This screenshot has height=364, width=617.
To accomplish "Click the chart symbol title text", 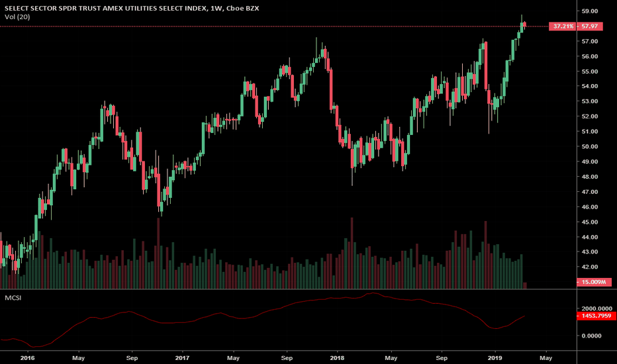I will tap(132, 8).
